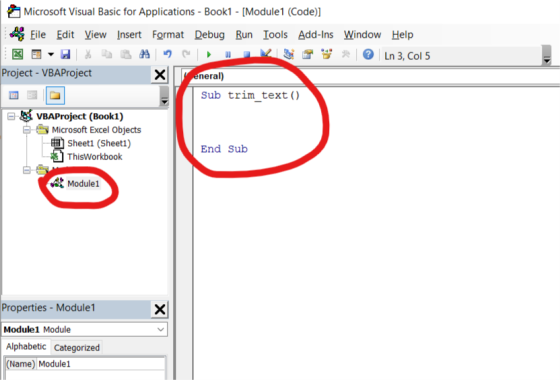The width and height of the screenshot is (560, 380).
Task: Open the Window menu
Action: (x=362, y=35)
